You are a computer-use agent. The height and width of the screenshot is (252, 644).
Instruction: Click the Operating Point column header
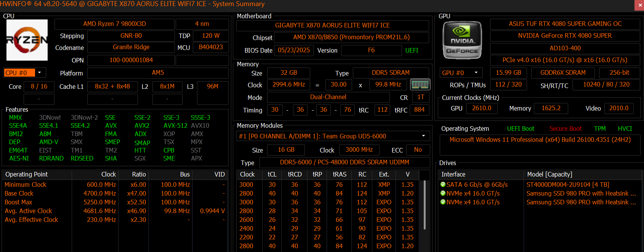click(37, 174)
